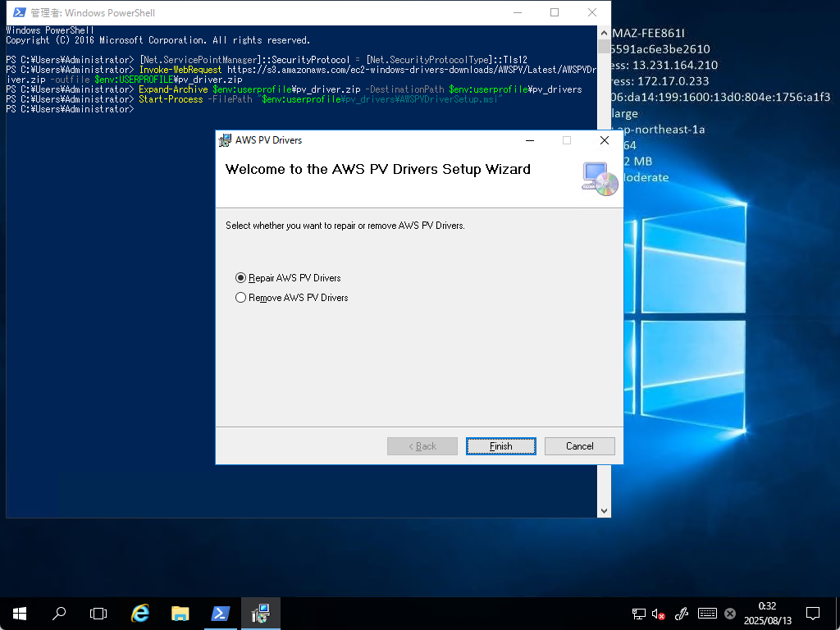
Task: Click the muted volume tray icon
Action: (659, 614)
